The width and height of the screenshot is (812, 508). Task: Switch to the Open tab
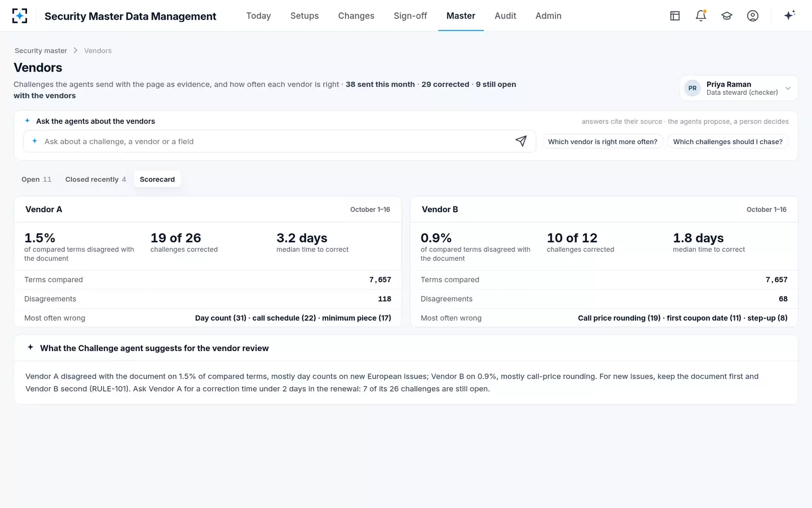(36, 179)
